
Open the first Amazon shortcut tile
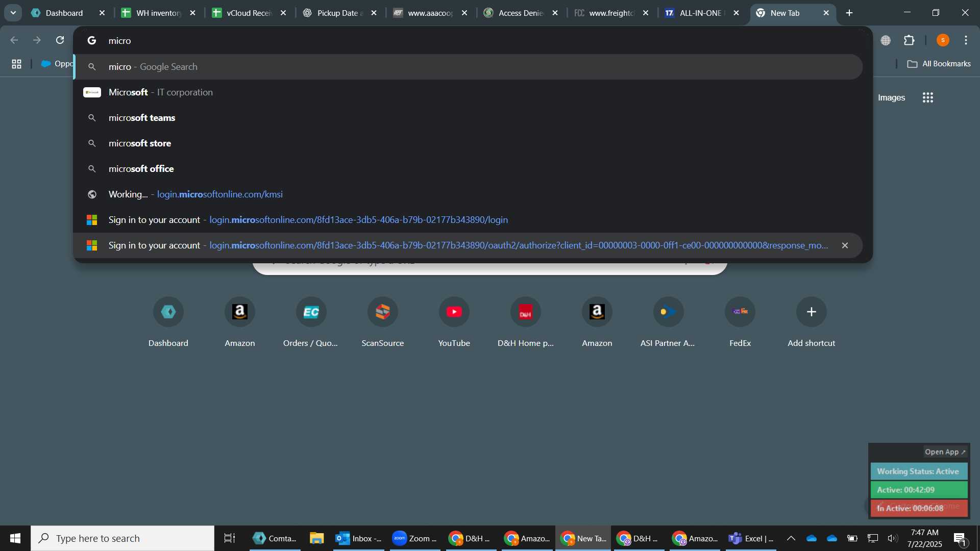tap(240, 322)
